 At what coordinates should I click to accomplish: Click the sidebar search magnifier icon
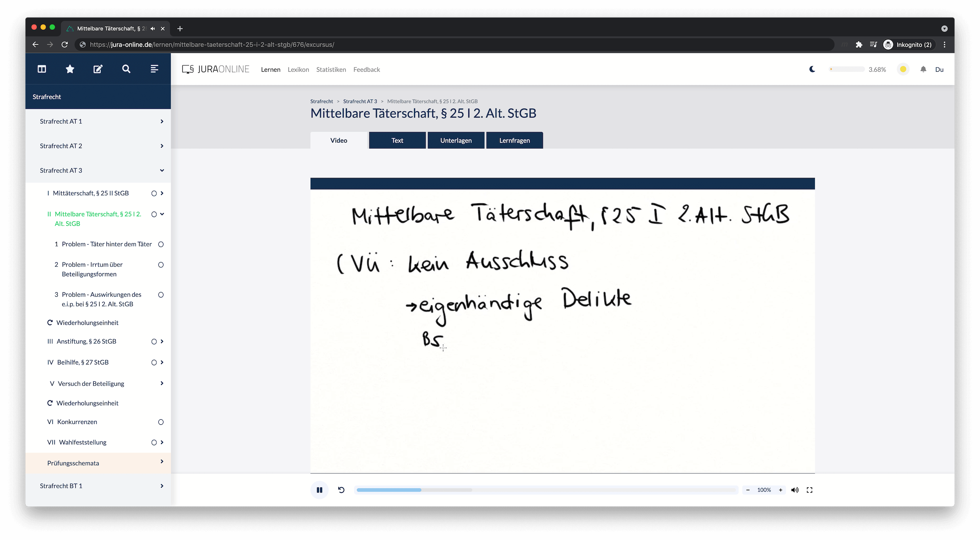(x=126, y=69)
